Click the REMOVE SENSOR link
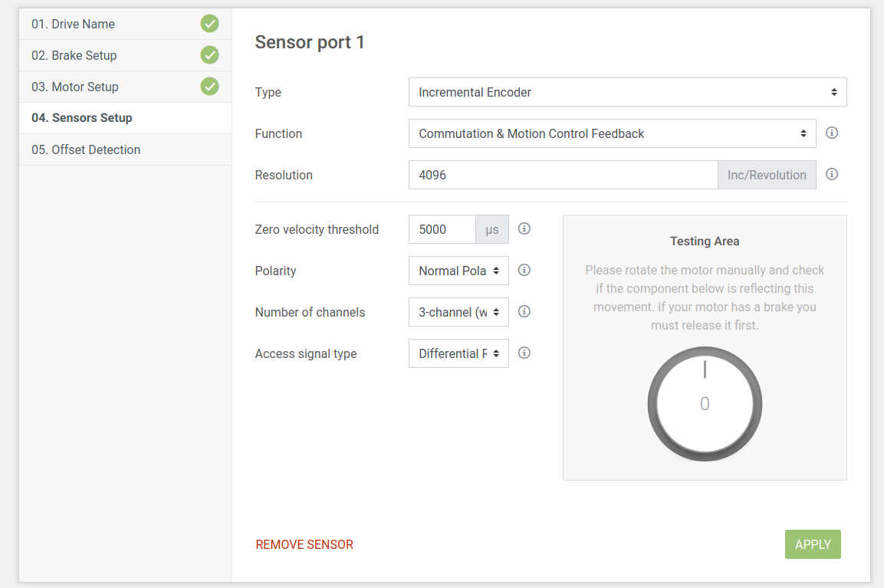Image resolution: width=884 pixels, height=588 pixels. tap(304, 544)
